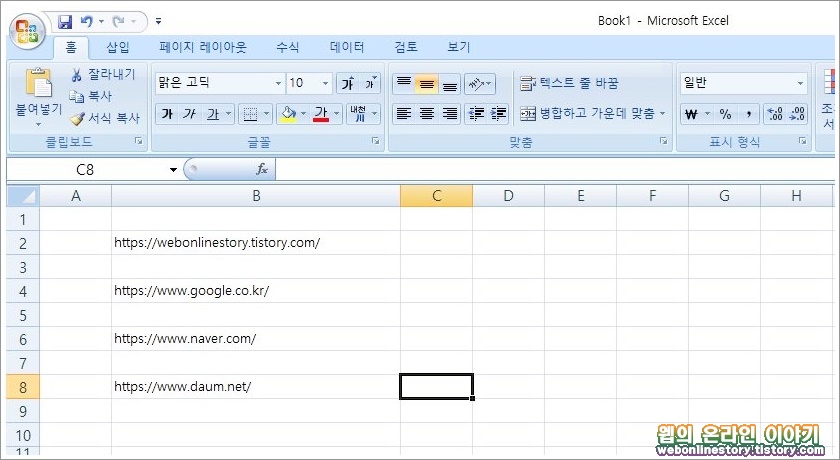Open the 데이터 tab

click(x=347, y=48)
